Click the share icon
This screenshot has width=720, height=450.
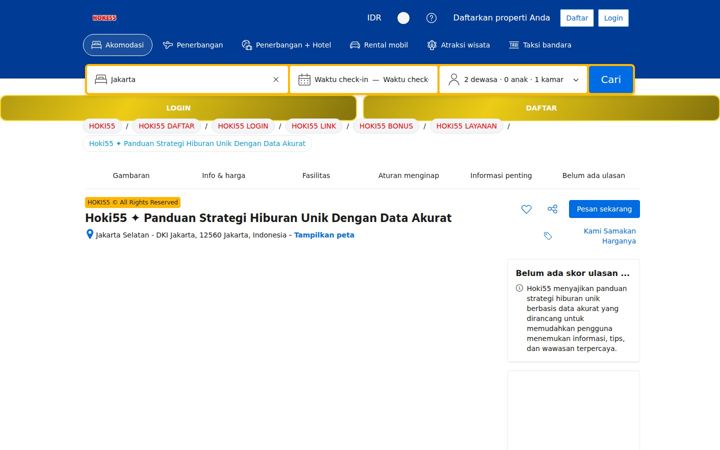552,209
